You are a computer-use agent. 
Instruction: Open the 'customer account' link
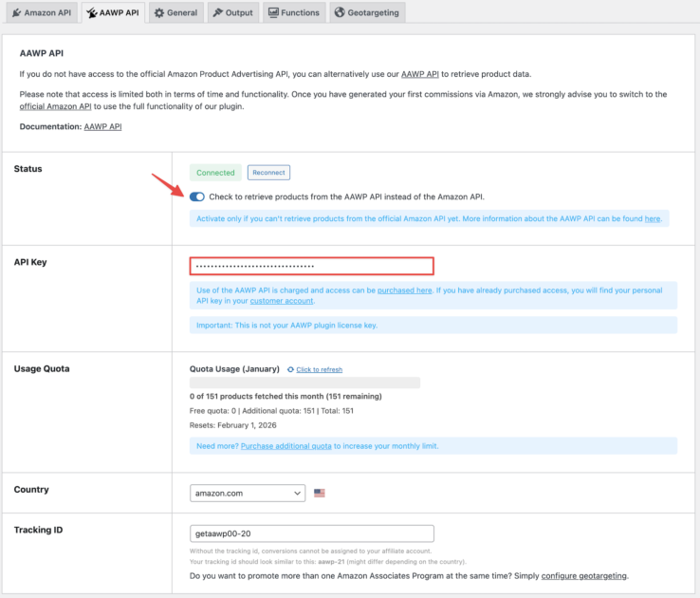pyautogui.click(x=282, y=301)
